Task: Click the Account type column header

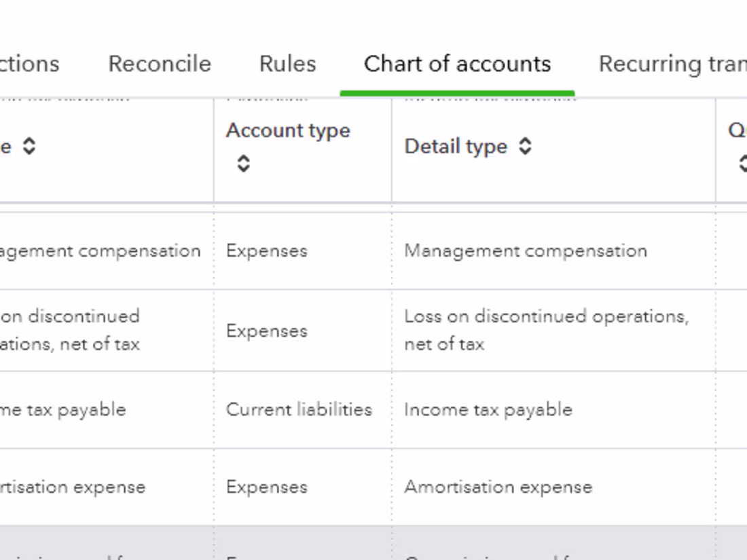Action: (x=288, y=130)
